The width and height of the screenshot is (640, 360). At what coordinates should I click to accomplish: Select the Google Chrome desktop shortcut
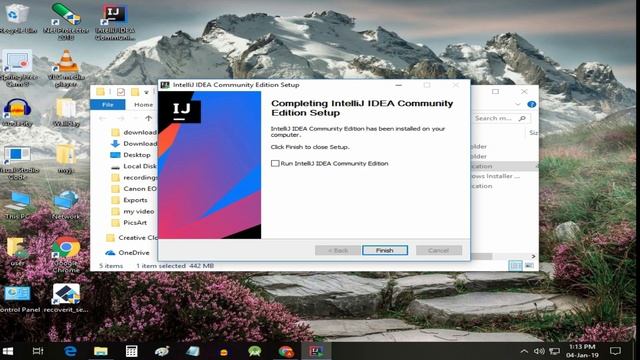66,254
